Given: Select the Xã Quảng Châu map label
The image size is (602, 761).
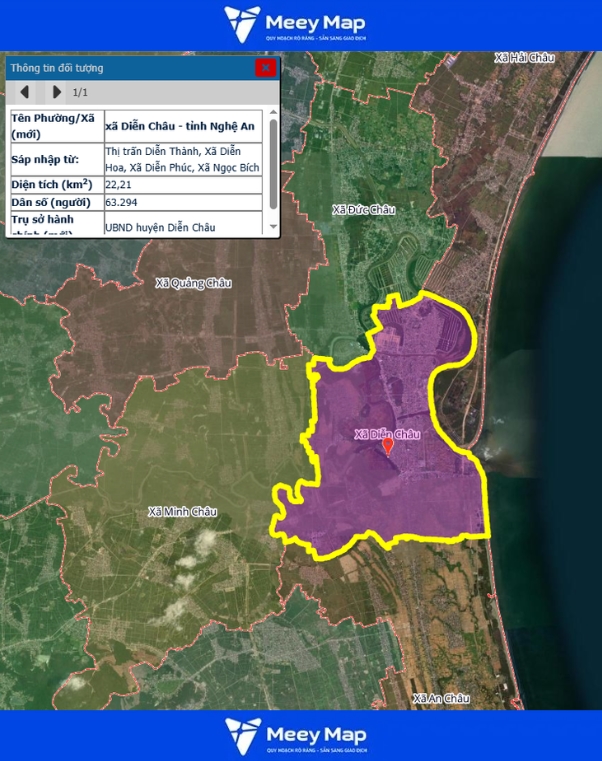Looking at the screenshot, I should (x=194, y=283).
